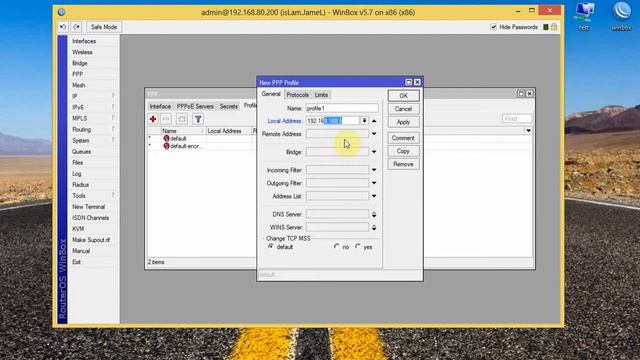Open Files in sidebar
Viewport: 640px width, 360px height.
coord(77,162)
